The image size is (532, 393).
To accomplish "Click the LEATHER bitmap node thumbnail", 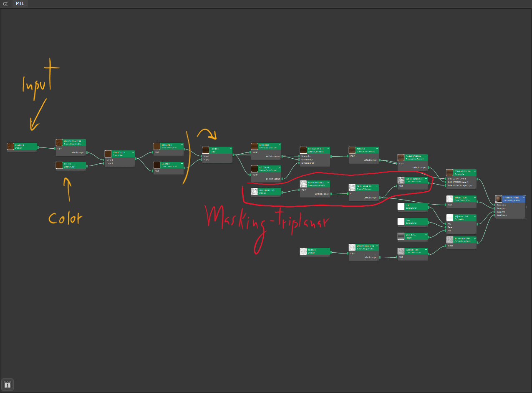I will click(10, 146).
